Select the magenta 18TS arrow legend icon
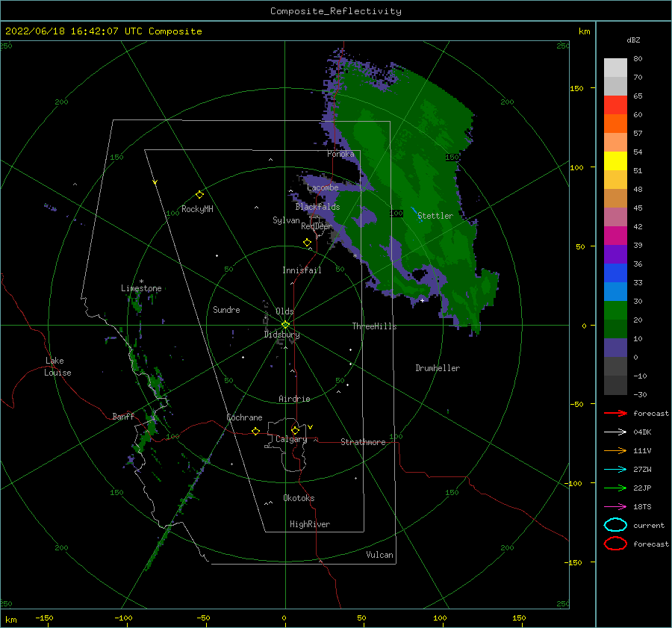This screenshot has width=672, height=628. pos(615,507)
